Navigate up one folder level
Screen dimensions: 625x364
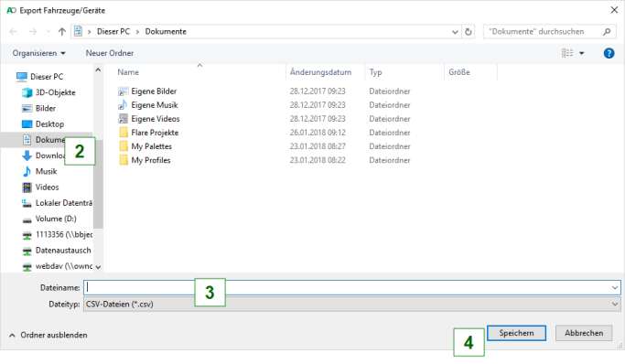(x=62, y=31)
